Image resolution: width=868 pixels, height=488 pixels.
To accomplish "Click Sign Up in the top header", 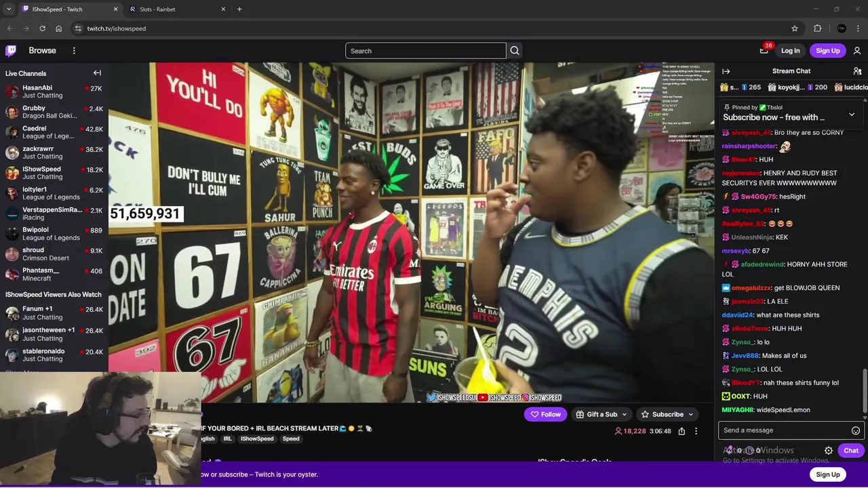I will coord(827,51).
